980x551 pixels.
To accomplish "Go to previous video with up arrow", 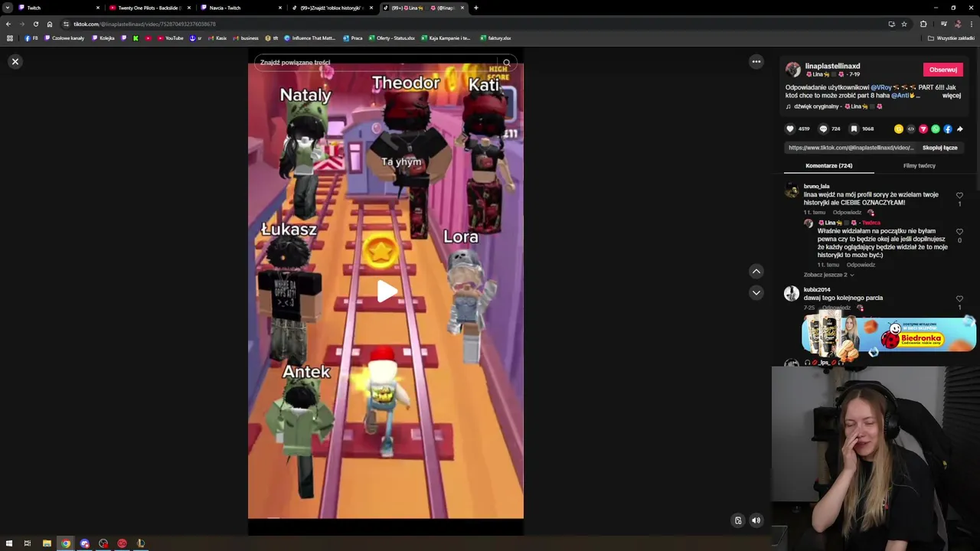I will [756, 271].
